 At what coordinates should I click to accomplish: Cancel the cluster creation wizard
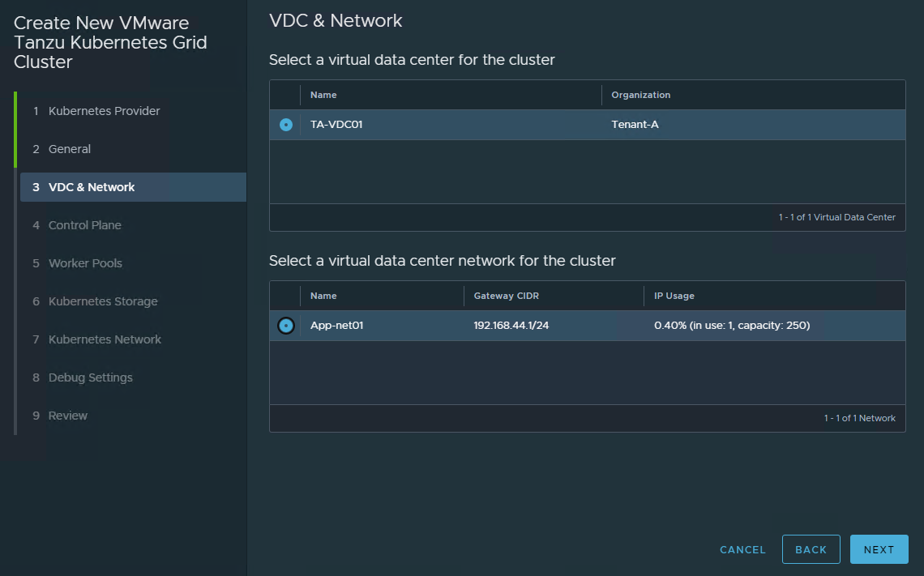tap(742, 549)
